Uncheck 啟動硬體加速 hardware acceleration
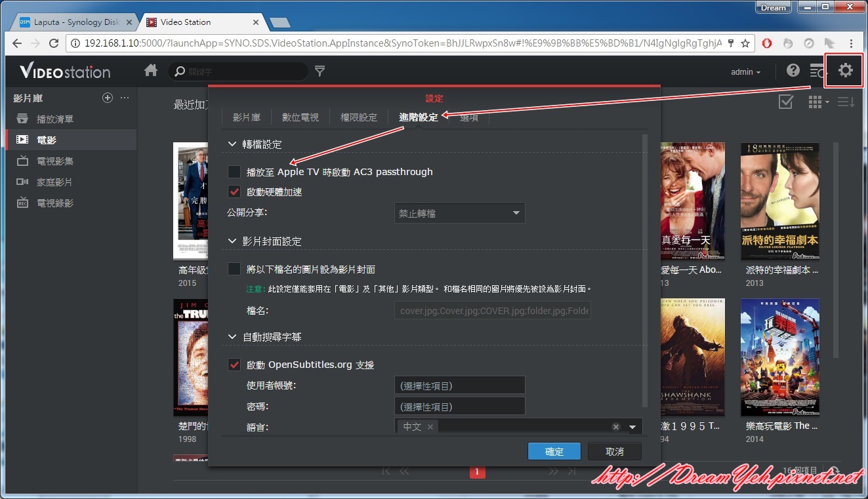Screen dimensions: 868x499 [234, 192]
